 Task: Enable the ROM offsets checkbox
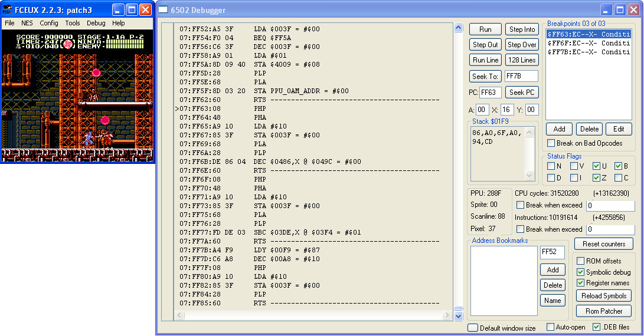(580, 261)
